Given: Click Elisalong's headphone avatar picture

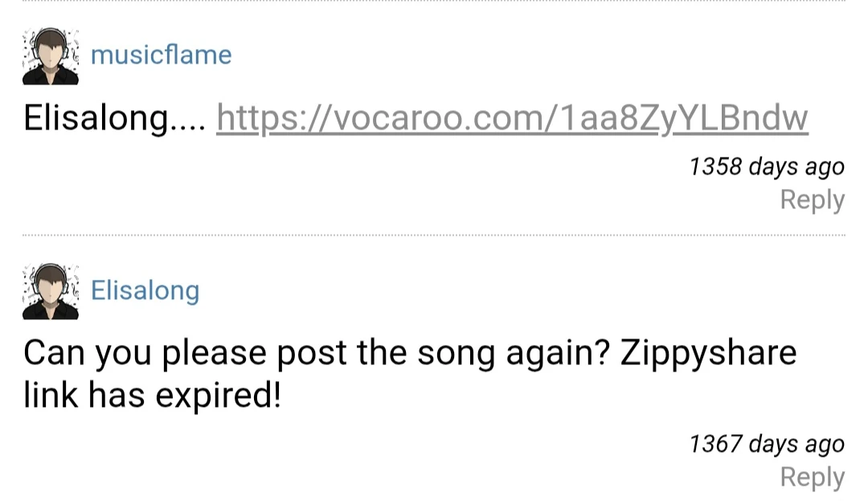Looking at the screenshot, I should click(x=51, y=291).
